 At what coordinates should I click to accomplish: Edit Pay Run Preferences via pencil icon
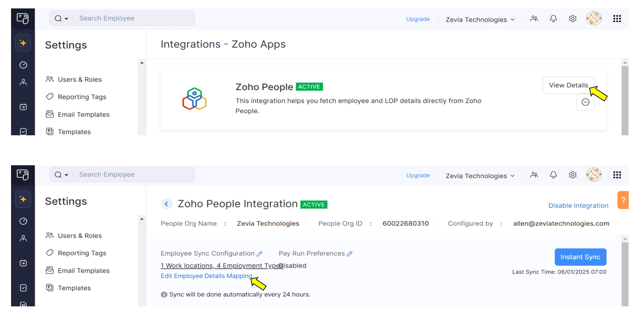point(350,254)
